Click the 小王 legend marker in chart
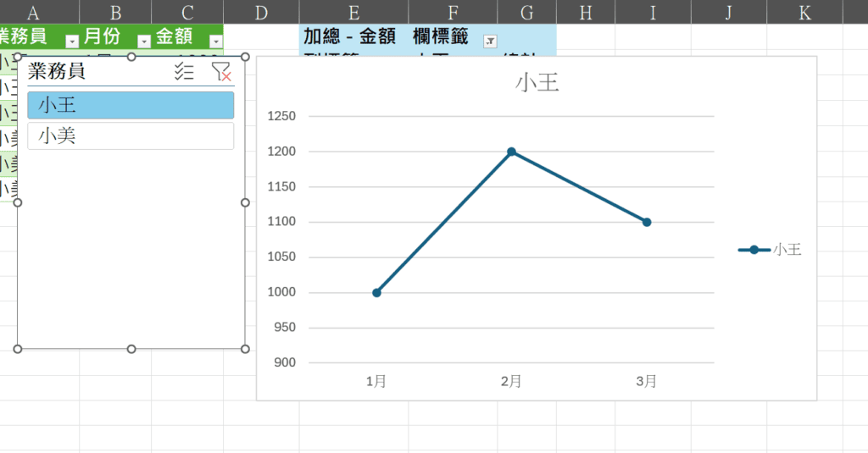 (x=754, y=250)
